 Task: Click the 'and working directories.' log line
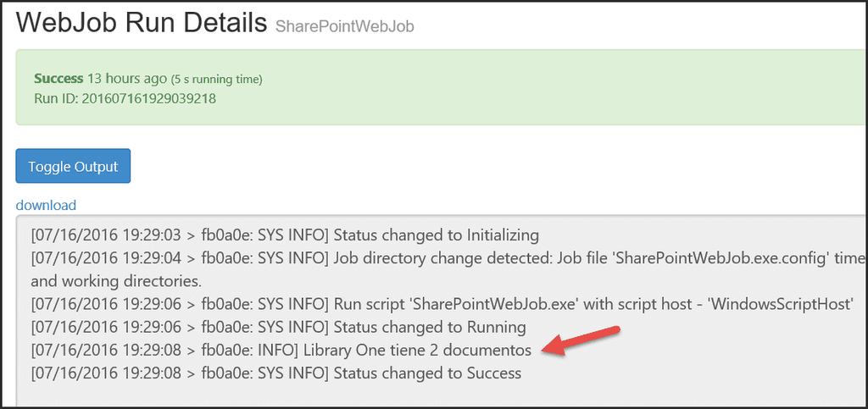click(x=115, y=280)
